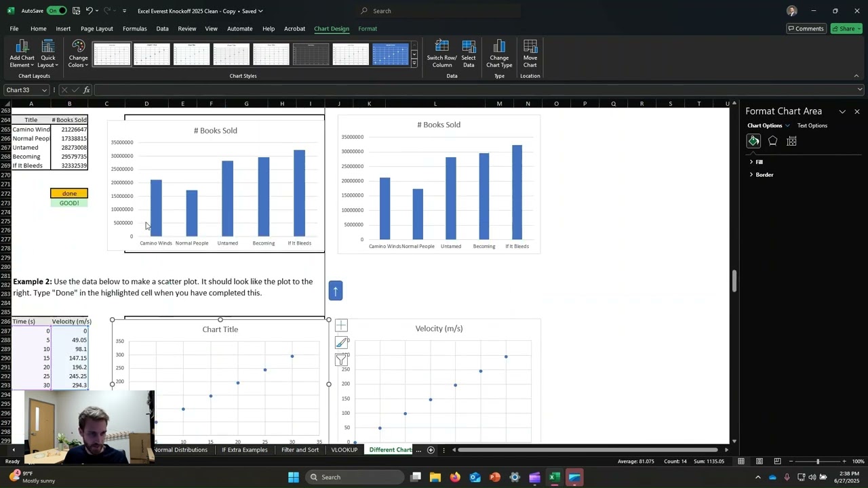Click the Comments button

click(806, 28)
